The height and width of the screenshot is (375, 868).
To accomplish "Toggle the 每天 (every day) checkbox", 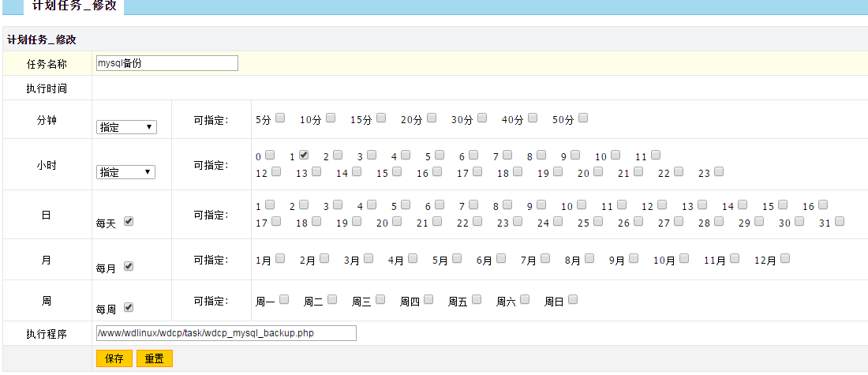I will click(x=129, y=222).
